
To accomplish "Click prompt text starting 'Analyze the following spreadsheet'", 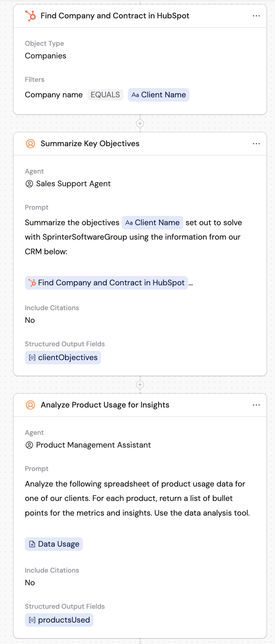I will point(137,498).
